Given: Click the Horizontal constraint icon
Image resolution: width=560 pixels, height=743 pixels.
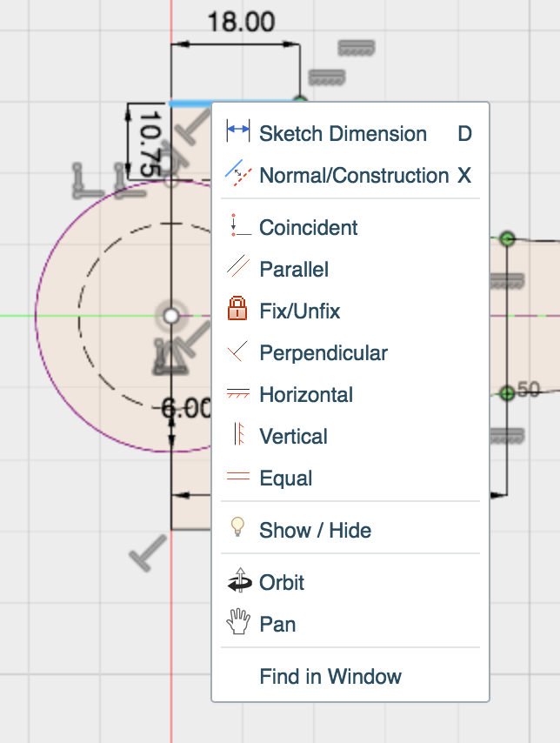Looking at the screenshot, I should point(237,394).
